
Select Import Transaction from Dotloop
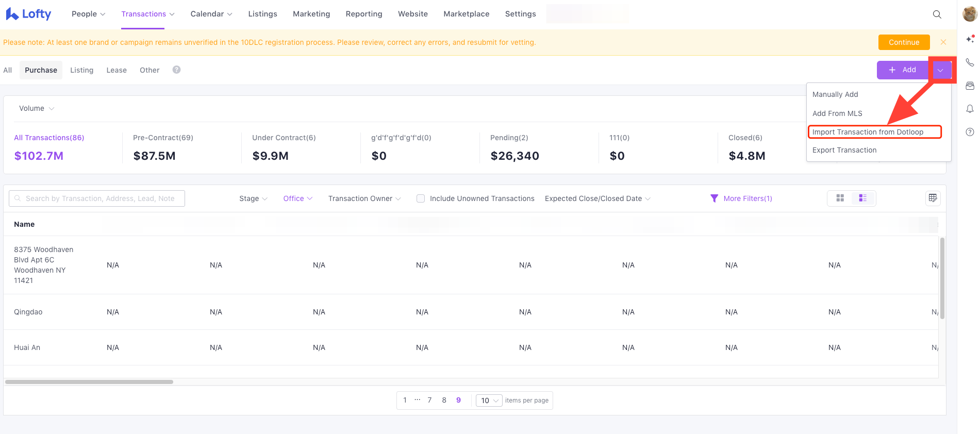coord(868,132)
